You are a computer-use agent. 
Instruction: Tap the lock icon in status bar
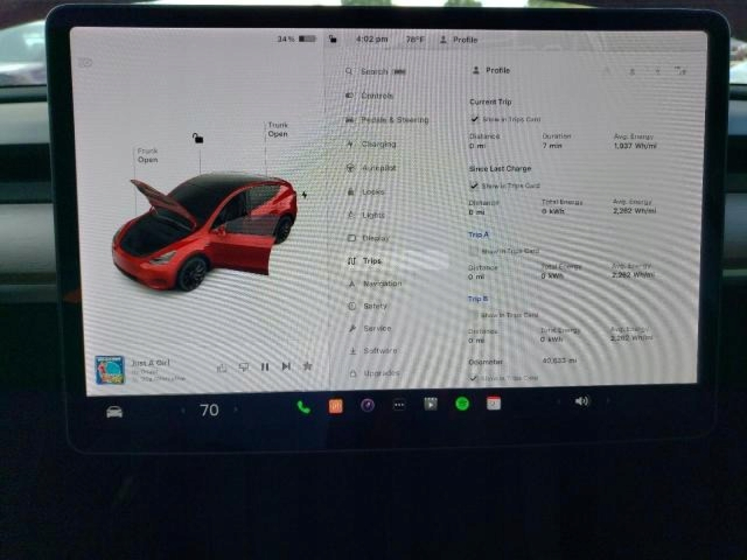[333, 39]
